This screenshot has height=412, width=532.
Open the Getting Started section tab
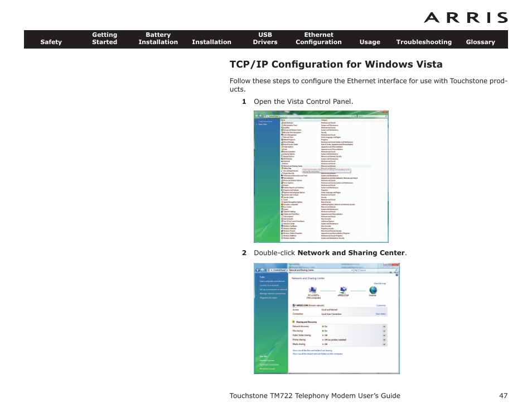(x=104, y=39)
